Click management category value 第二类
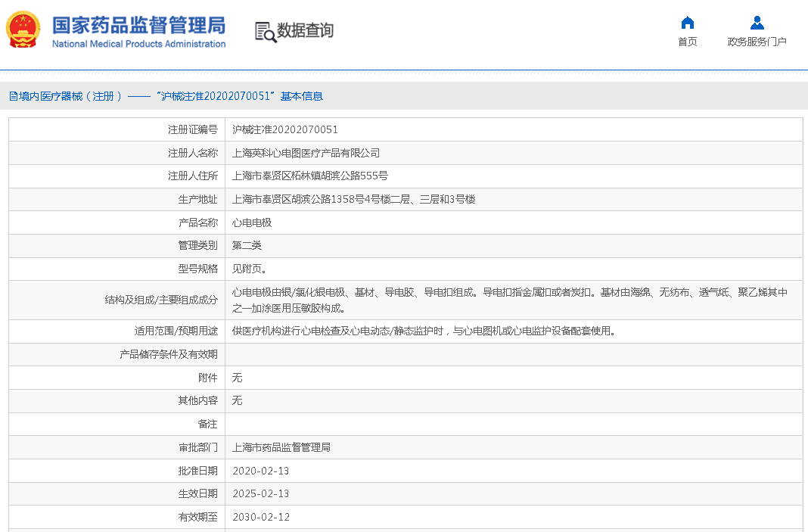This screenshot has height=532, width=808. 247,245
